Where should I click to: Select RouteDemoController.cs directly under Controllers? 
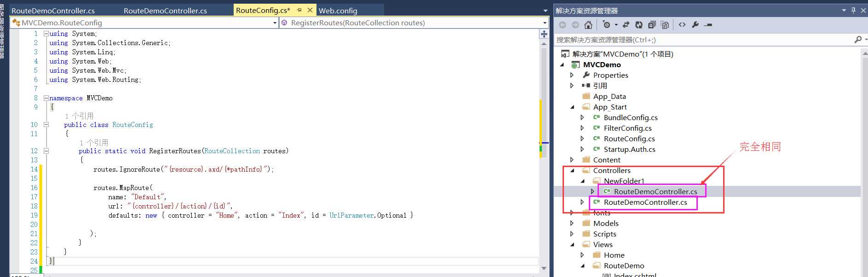[x=645, y=202]
